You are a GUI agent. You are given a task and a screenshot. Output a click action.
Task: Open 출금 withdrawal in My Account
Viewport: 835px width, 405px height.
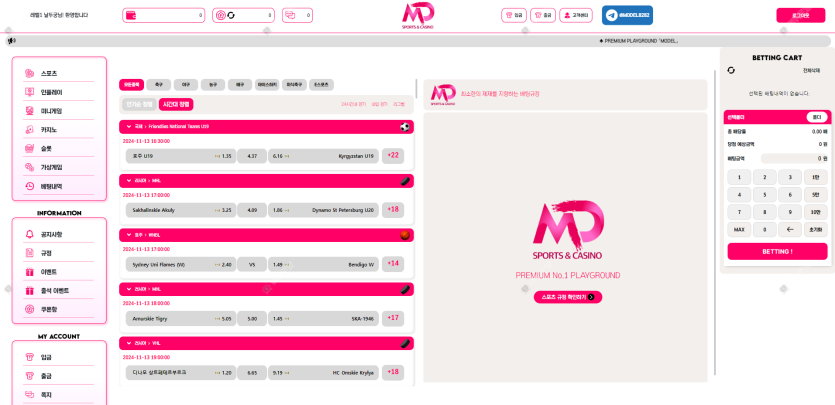pos(59,376)
